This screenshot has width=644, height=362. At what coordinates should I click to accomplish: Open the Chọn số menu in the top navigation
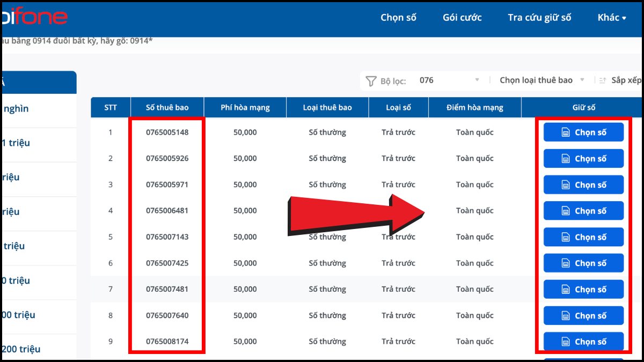(x=398, y=18)
